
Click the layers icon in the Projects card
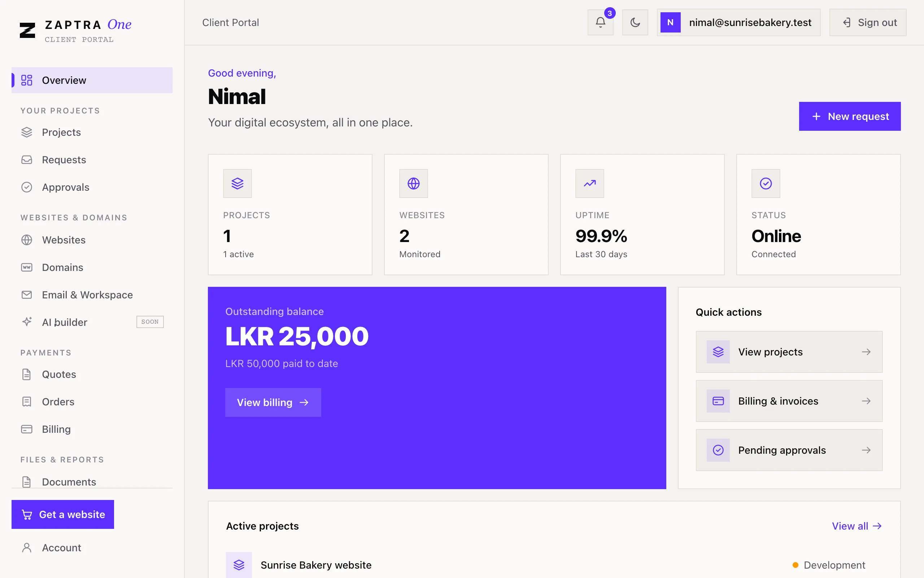(237, 184)
